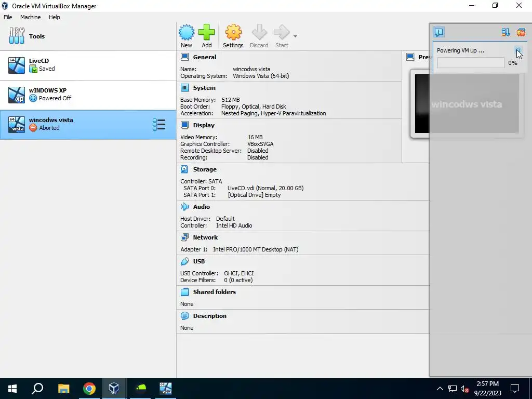The height and width of the screenshot is (399, 532).
Task: Click the Preview section monitor icon
Action: tap(410, 57)
